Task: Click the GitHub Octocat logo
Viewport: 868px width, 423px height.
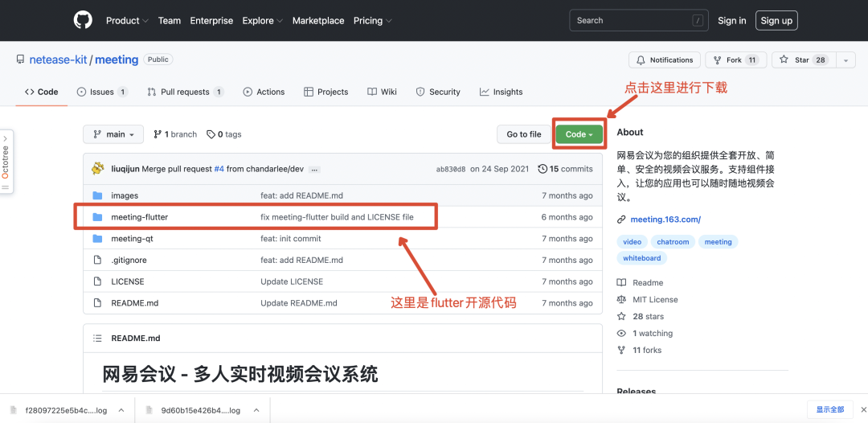Action: [x=83, y=20]
